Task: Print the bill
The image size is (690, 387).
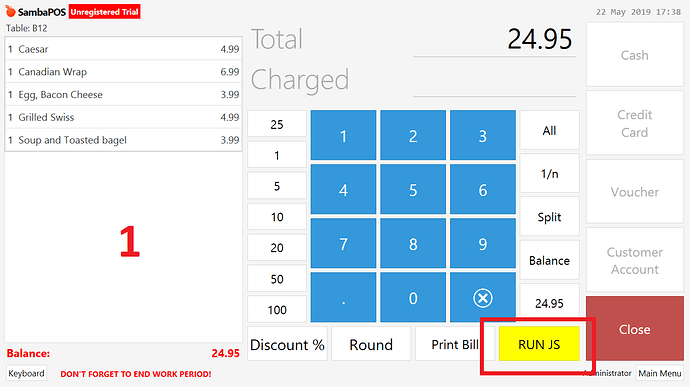Action: (455, 344)
